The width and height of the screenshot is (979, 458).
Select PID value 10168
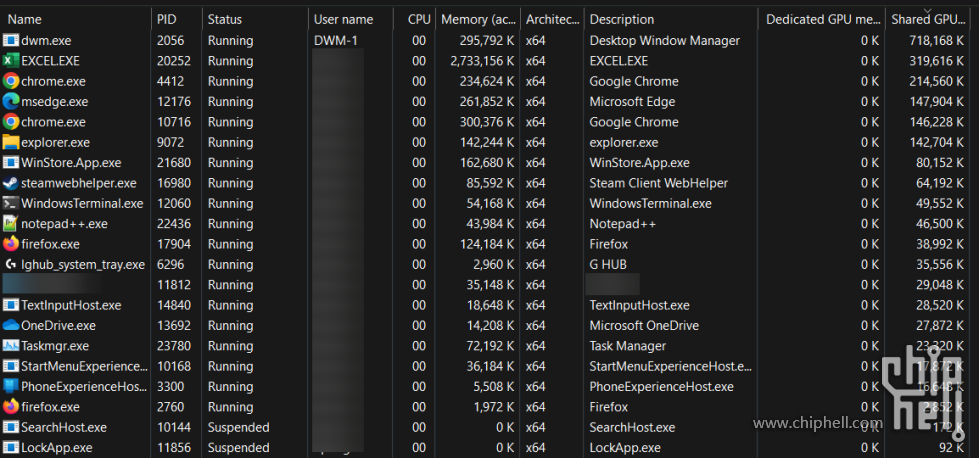[174, 366]
